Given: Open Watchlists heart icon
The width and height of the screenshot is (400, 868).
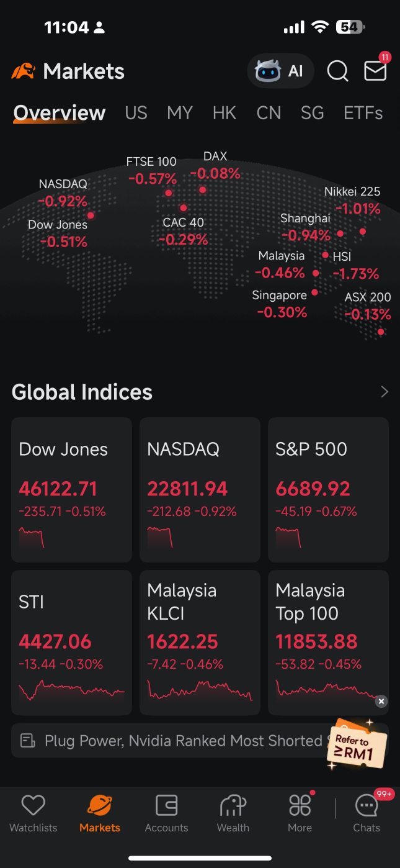Looking at the screenshot, I should (x=33, y=814).
